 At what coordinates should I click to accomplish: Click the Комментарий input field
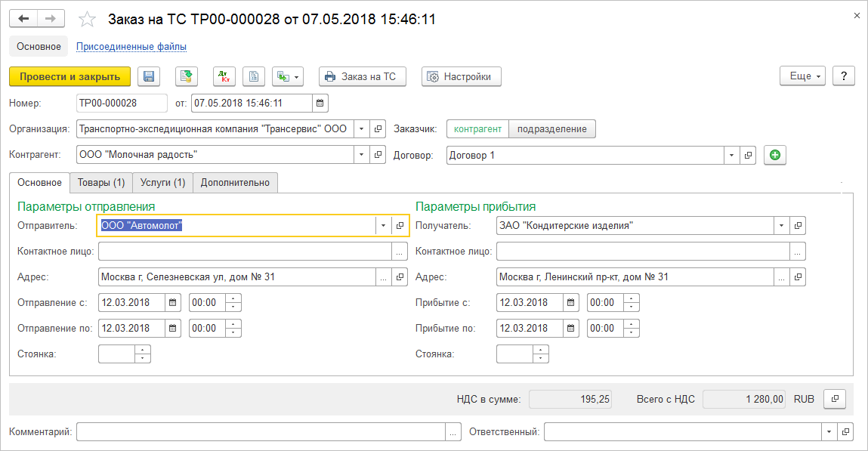pos(261,432)
